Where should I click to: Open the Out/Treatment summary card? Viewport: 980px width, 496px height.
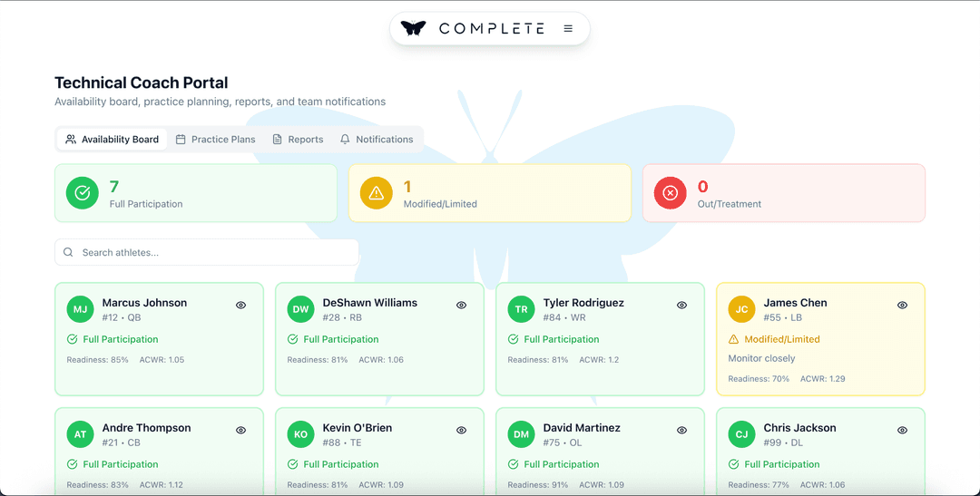784,193
